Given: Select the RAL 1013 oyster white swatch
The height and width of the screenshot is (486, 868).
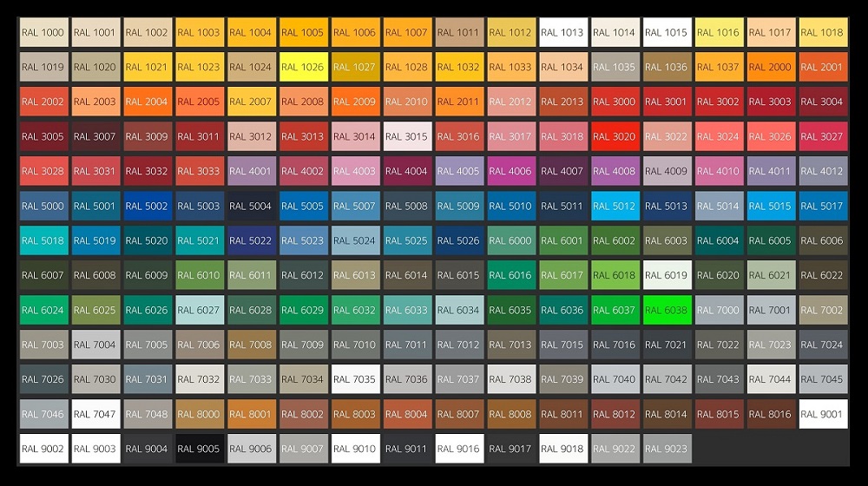Looking at the screenshot, I should coord(563,32).
